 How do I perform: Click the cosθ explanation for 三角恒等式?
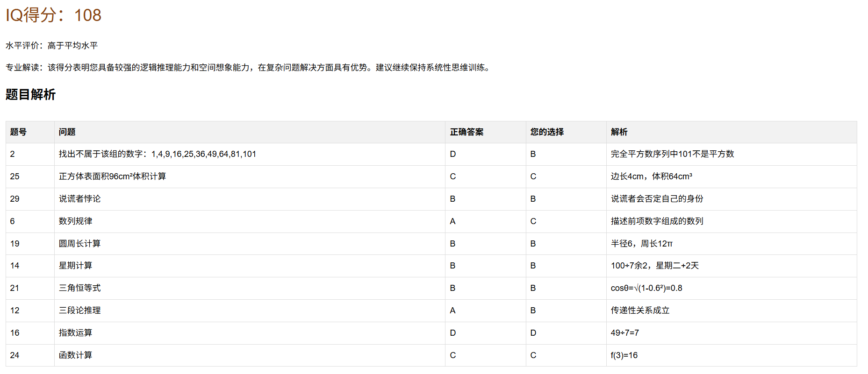pyautogui.click(x=646, y=288)
